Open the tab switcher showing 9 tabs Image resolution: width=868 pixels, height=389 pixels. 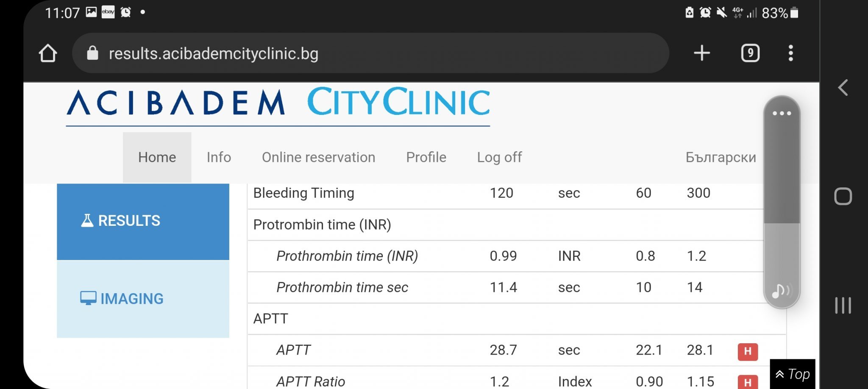pos(750,53)
